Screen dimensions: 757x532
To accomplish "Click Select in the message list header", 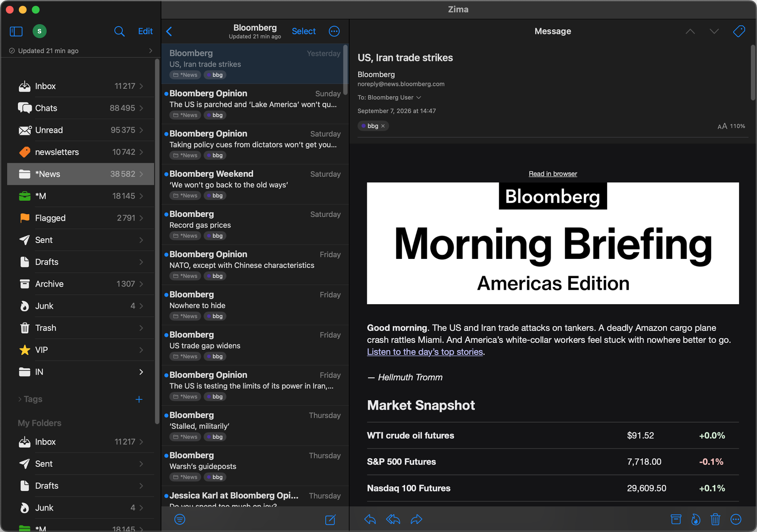I will 304,31.
